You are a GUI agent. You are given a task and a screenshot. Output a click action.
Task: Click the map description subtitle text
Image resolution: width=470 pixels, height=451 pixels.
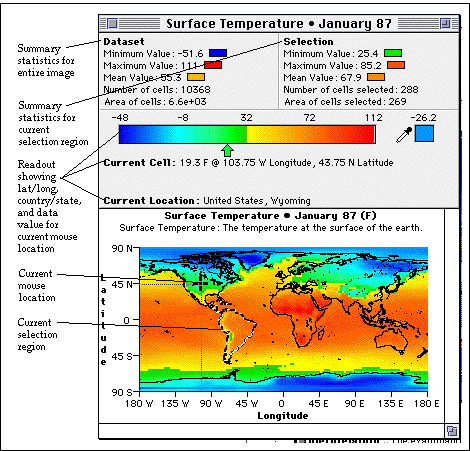point(271,228)
